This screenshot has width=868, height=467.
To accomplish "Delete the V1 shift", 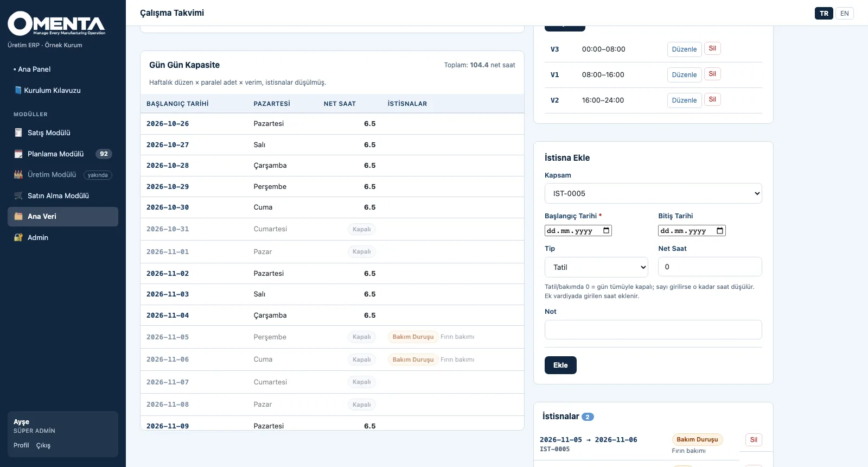I will click(712, 74).
